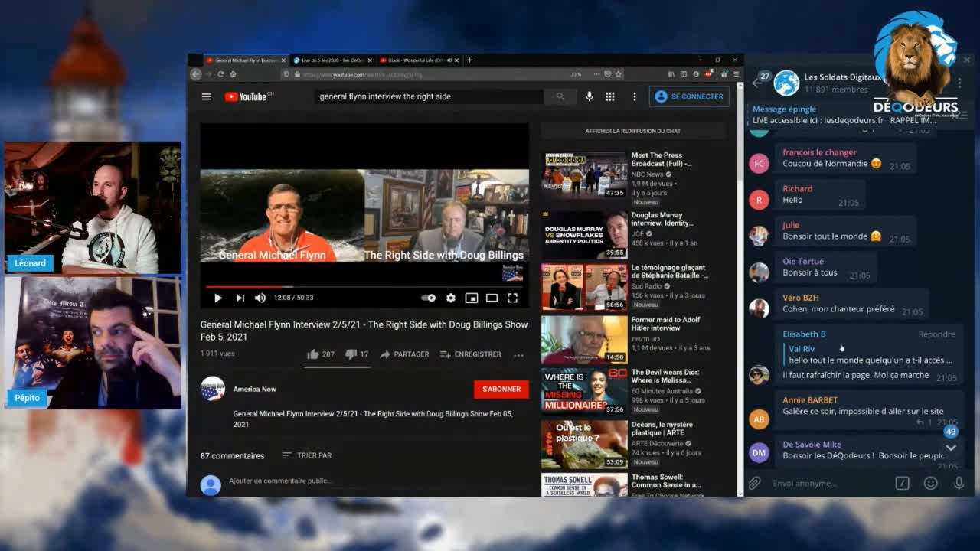Go back in browser history
980x551 pixels.
(195, 74)
